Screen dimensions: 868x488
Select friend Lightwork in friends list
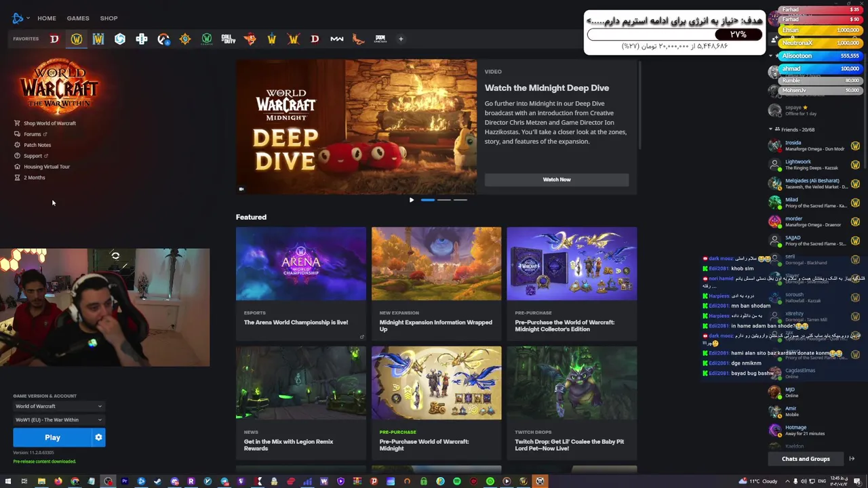pyautogui.click(x=814, y=165)
